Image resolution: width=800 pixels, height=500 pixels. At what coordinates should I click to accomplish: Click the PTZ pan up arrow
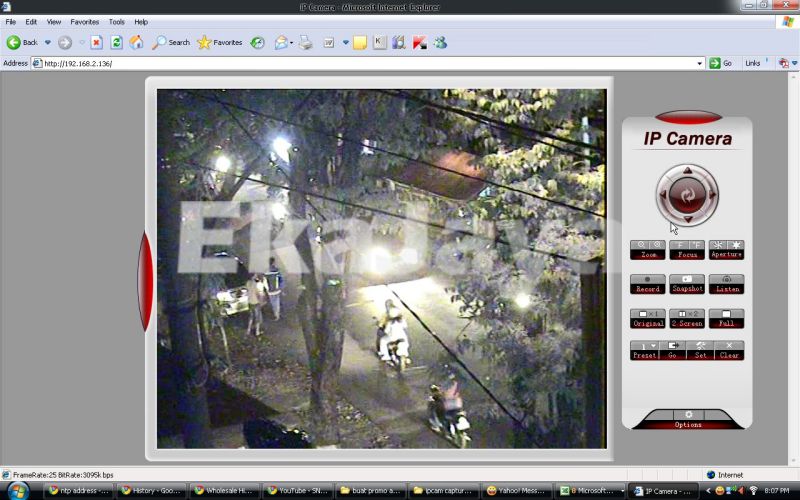click(x=687, y=171)
